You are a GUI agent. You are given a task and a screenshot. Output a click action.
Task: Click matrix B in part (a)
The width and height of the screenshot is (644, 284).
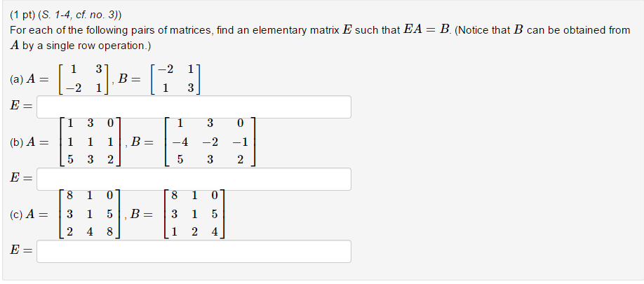pos(176,79)
